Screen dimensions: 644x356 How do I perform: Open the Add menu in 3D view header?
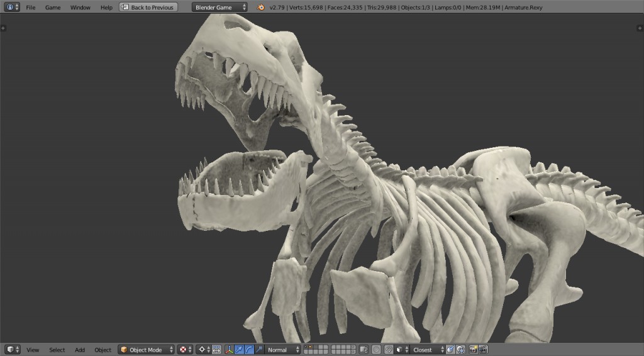[80, 350]
